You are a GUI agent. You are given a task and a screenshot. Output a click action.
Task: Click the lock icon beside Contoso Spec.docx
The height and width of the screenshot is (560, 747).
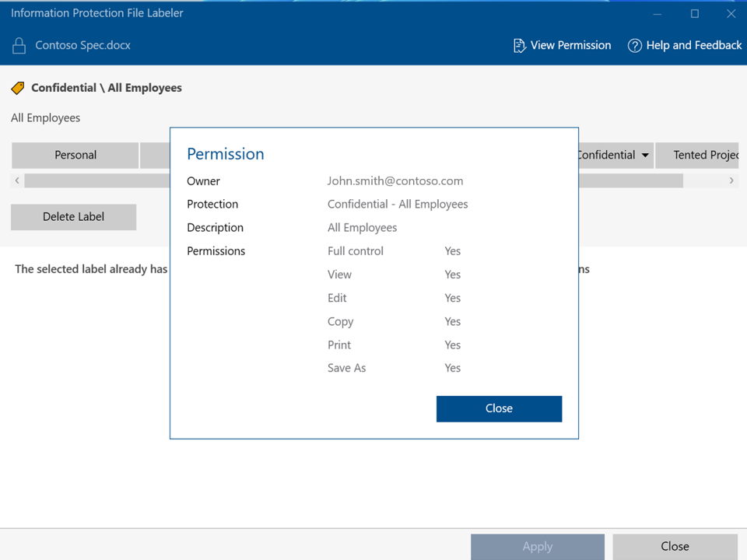pyautogui.click(x=19, y=46)
